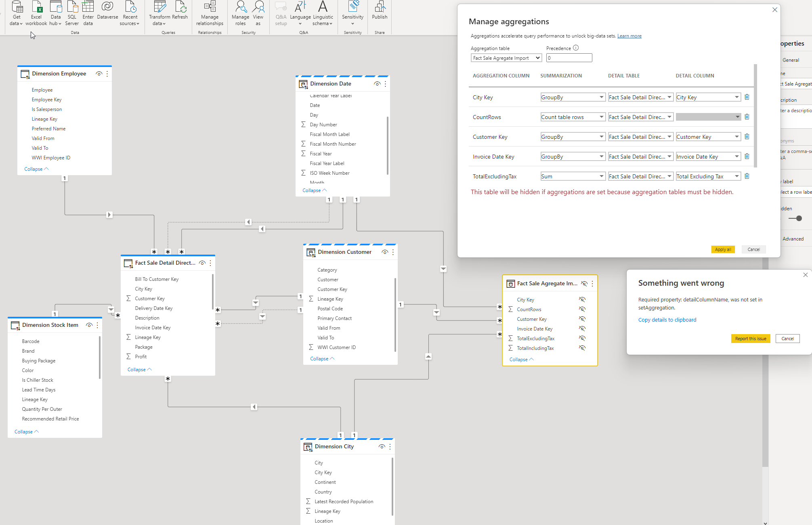The image size is (812, 525).
Task: Unhide CountRows in aggregate table
Action: pos(582,309)
